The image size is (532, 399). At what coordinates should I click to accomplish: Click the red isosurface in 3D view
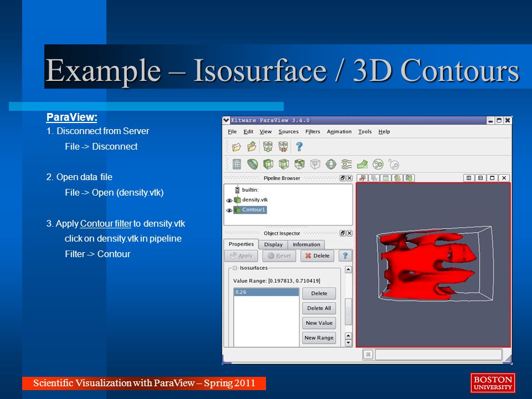(428, 265)
